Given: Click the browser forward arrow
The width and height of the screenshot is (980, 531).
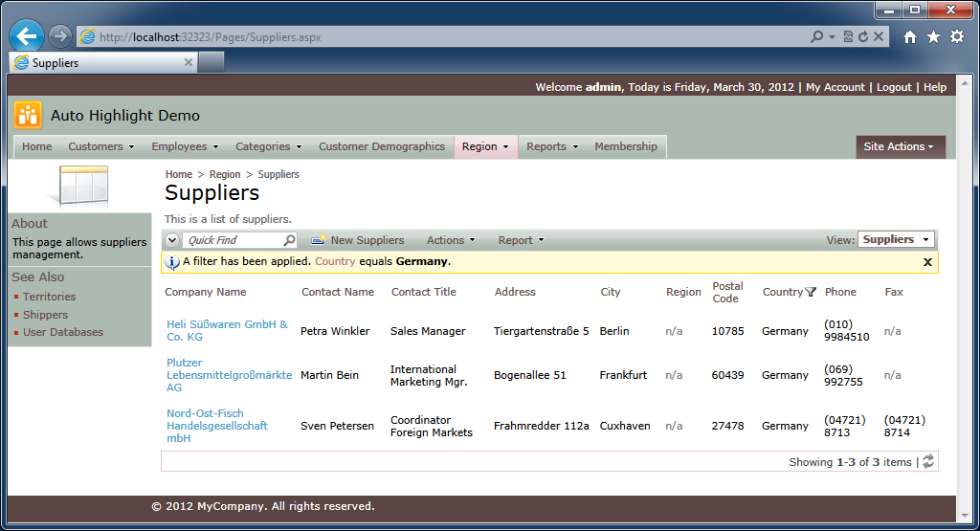Looking at the screenshot, I should 60,36.
